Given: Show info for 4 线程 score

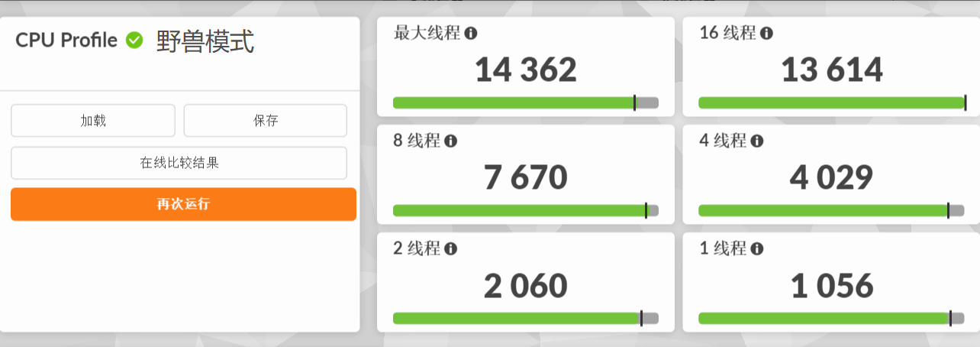Looking at the screenshot, I should point(756,141).
